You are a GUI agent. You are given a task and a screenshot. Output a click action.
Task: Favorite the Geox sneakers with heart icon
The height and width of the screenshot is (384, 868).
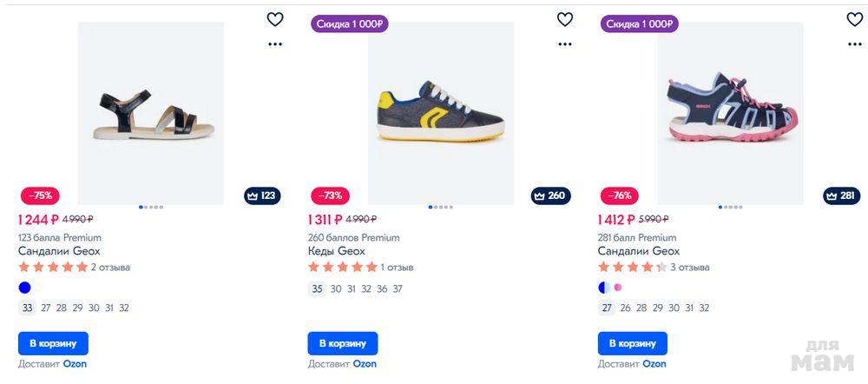click(564, 19)
